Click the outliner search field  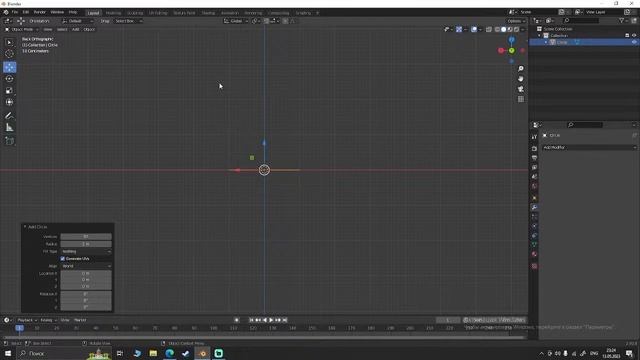(582, 20)
